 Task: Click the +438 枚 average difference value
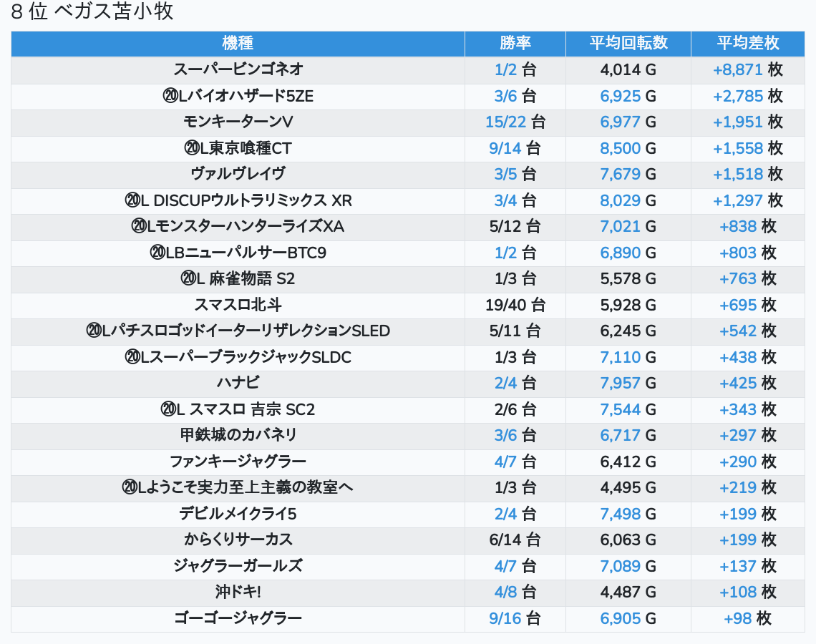(748, 357)
